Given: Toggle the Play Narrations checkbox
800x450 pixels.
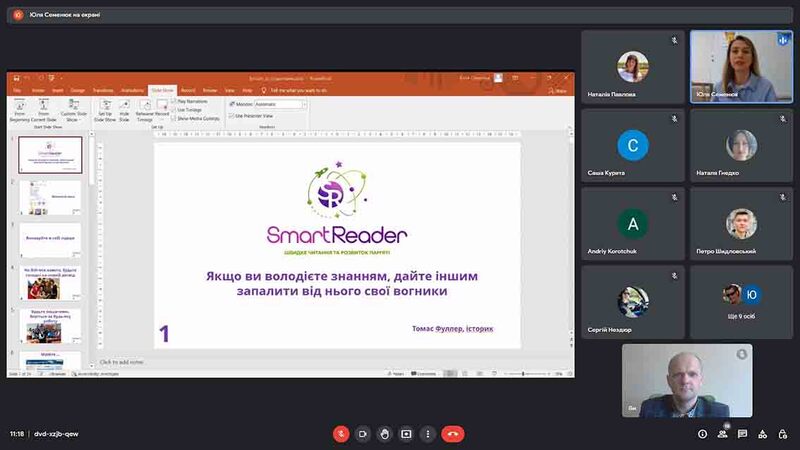Looking at the screenshot, I should tap(174, 102).
